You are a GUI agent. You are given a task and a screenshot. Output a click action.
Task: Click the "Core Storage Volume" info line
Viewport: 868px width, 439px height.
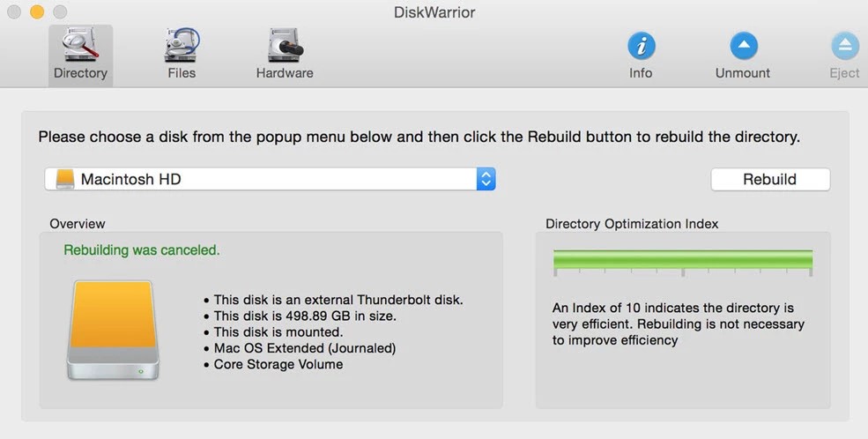[x=278, y=364]
